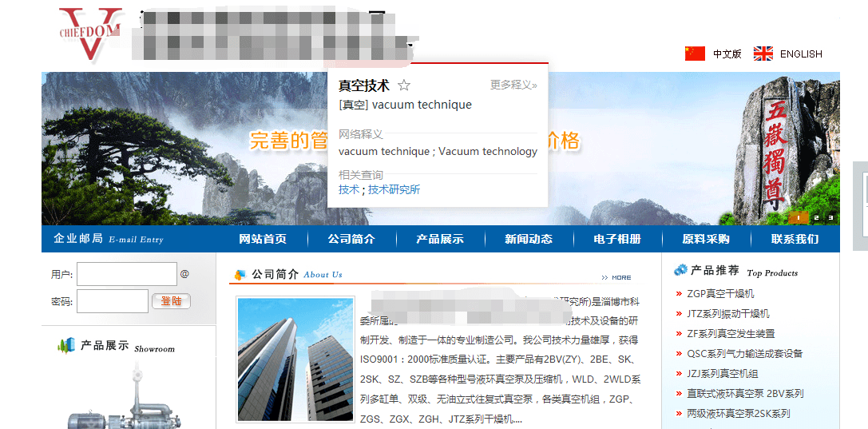Image resolution: width=868 pixels, height=429 pixels.
Task: Select banner slide number 3
Action: click(830, 217)
